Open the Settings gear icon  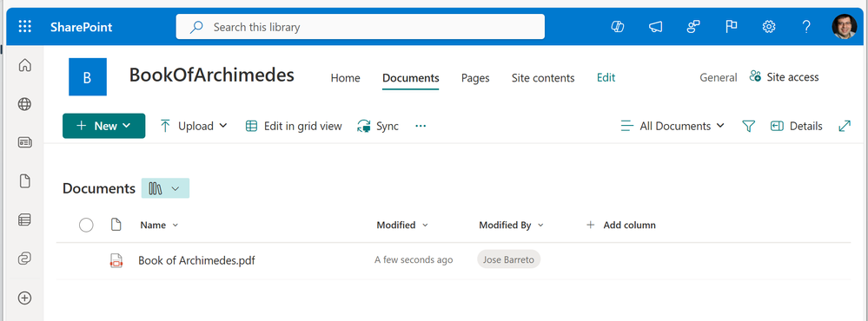769,27
